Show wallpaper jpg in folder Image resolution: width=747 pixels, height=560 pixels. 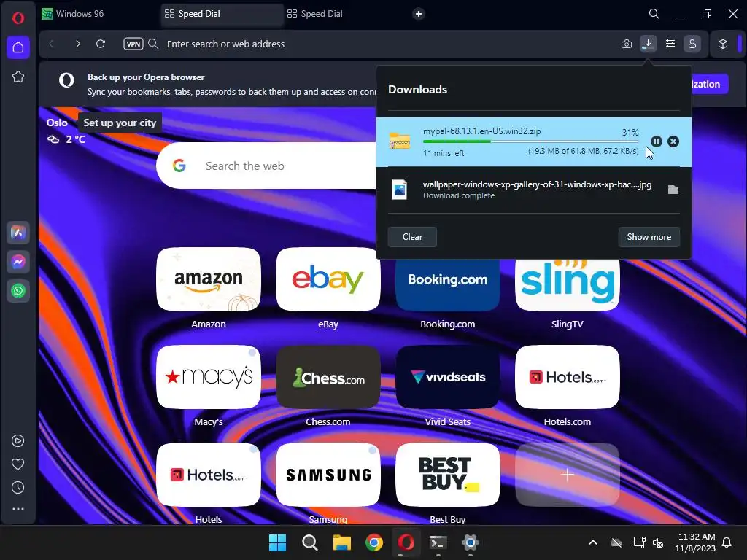(x=673, y=190)
